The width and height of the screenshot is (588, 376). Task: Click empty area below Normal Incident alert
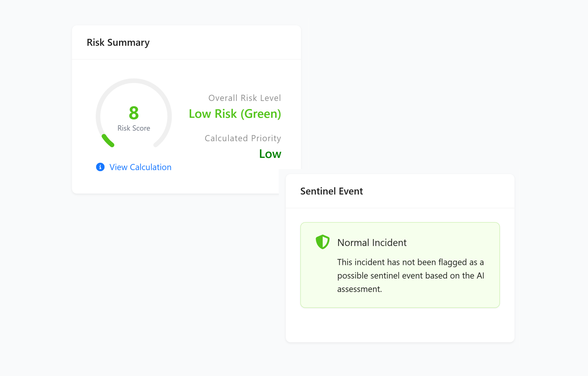400,325
